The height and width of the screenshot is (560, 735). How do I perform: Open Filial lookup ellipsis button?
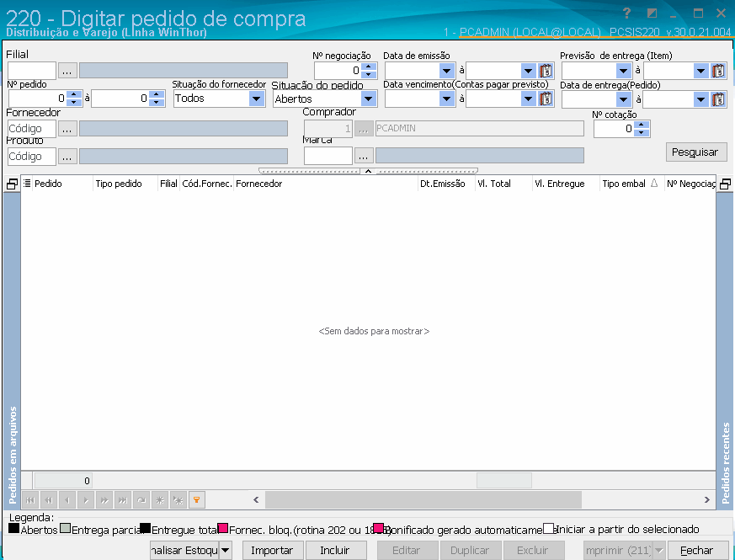(67, 71)
